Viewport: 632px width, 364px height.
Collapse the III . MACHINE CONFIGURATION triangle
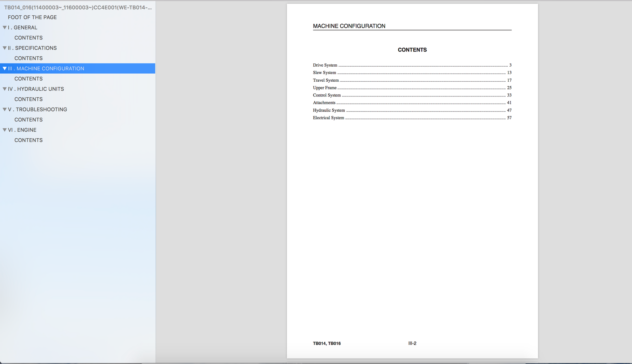pos(5,68)
